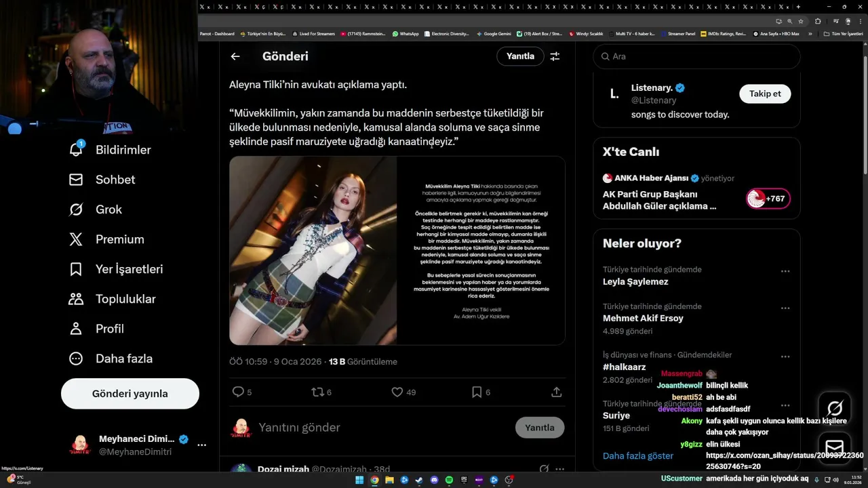Screen dimensions: 868x488
Task: Click the Yanıtla button in the header
Action: pyautogui.click(x=520, y=56)
